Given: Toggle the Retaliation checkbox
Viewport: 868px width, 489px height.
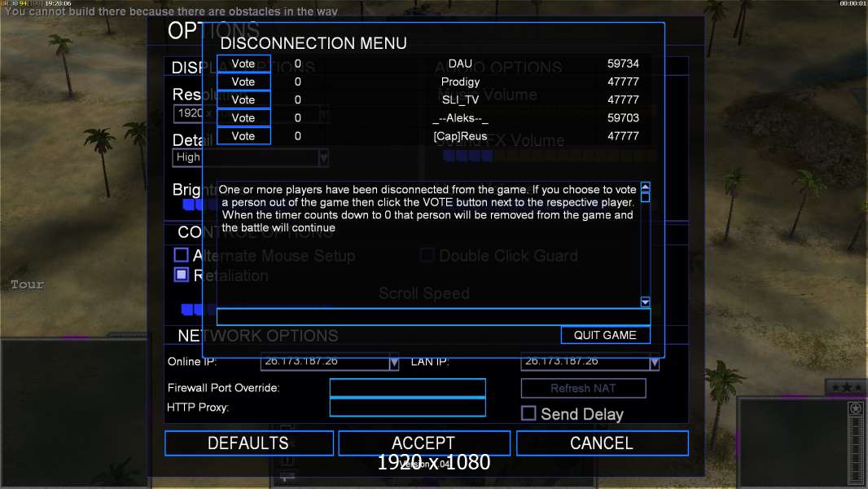Looking at the screenshot, I should click(181, 275).
